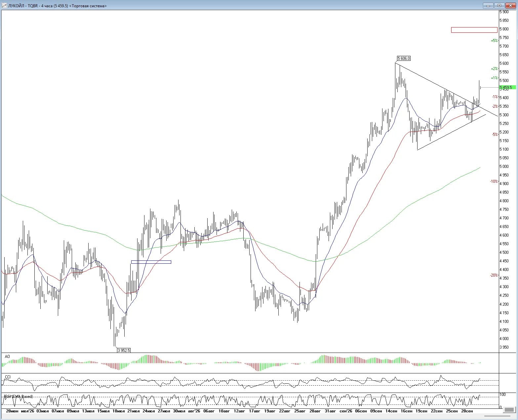
Task: Click the авг'26 date label
Action: click(x=194, y=411)
